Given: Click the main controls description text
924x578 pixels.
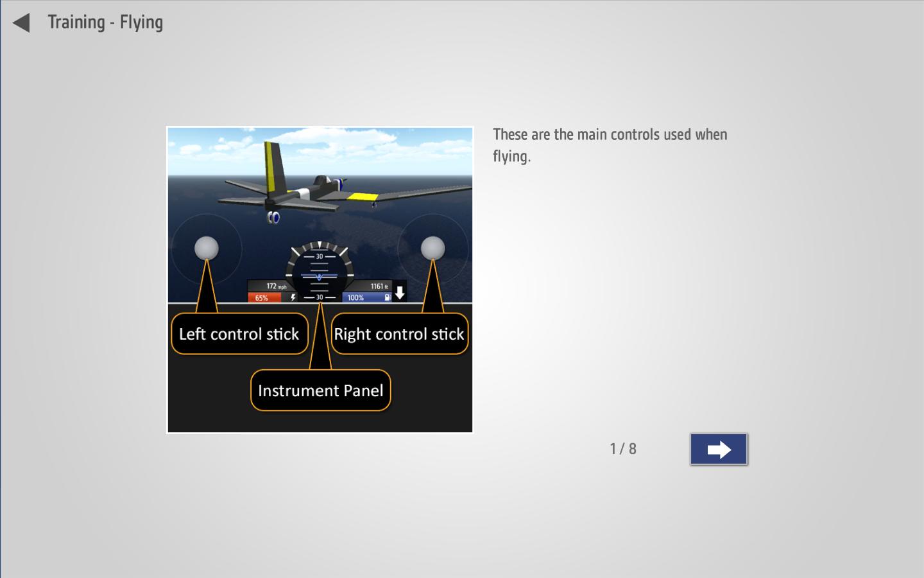Looking at the screenshot, I should coord(610,145).
